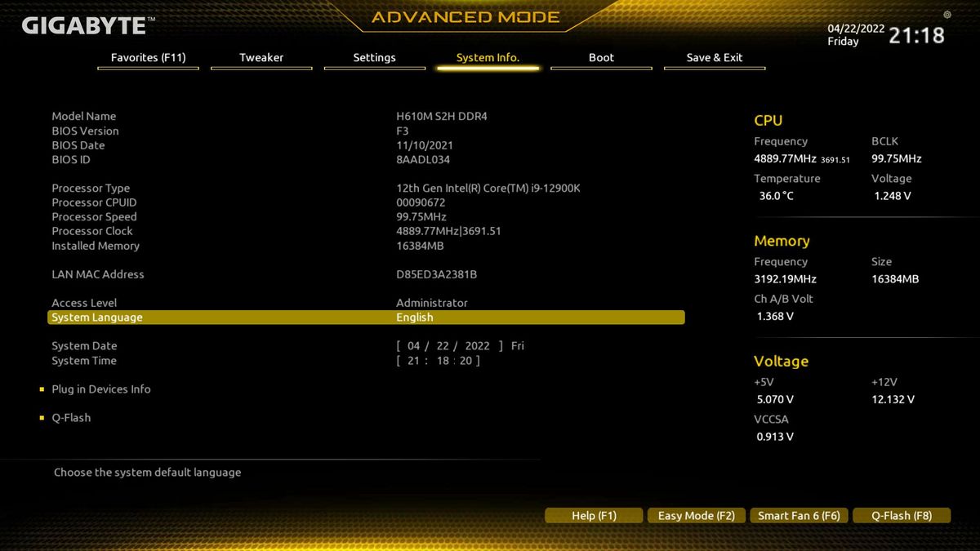Viewport: 980px width, 551px height.
Task: Click the Processor CPUID value 00090672
Action: pos(421,202)
